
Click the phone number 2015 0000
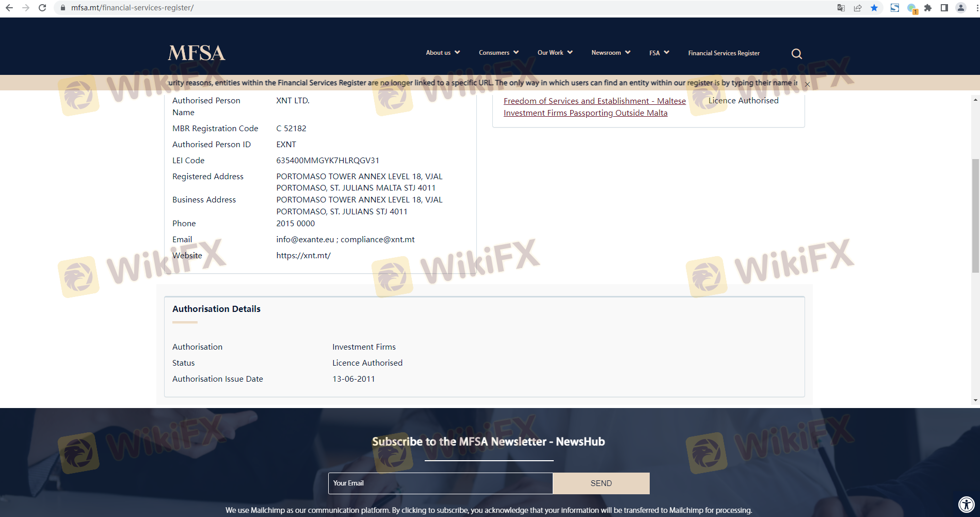pyautogui.click(x=295, y=224)
